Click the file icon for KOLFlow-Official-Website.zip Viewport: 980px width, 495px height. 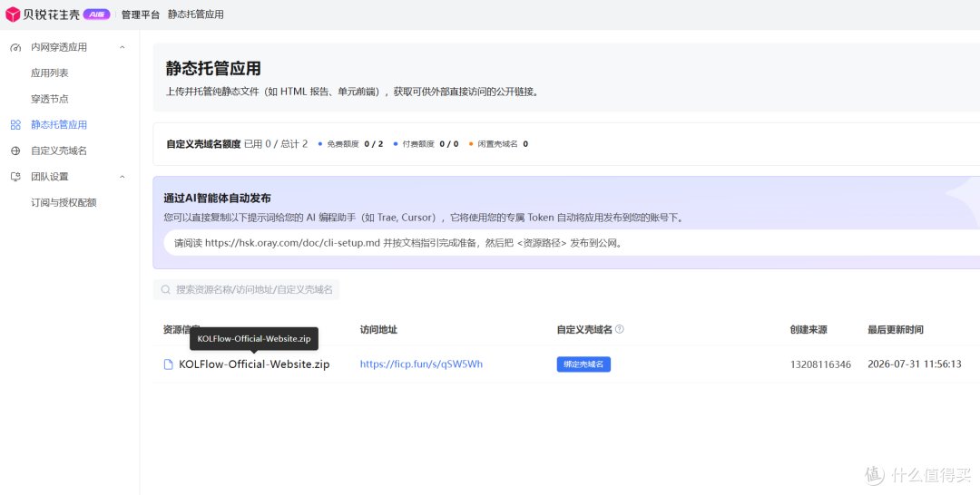[x=168, y=364]
